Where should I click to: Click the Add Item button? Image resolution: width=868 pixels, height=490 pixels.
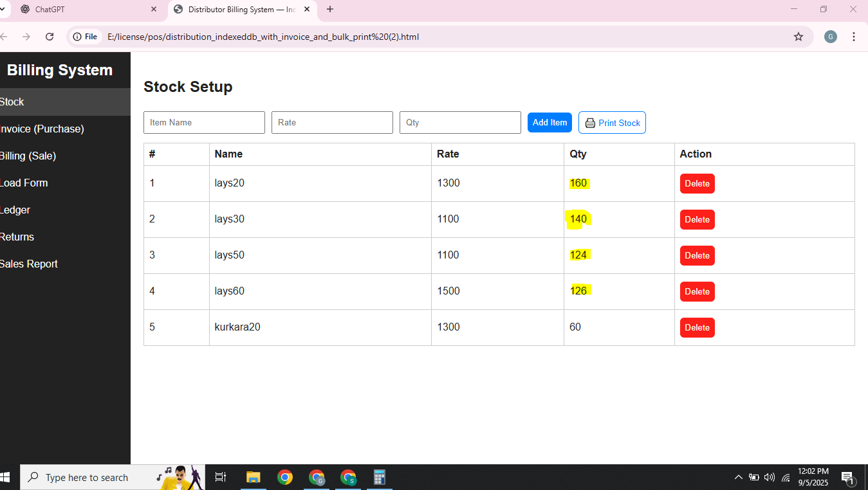(549, 122)
